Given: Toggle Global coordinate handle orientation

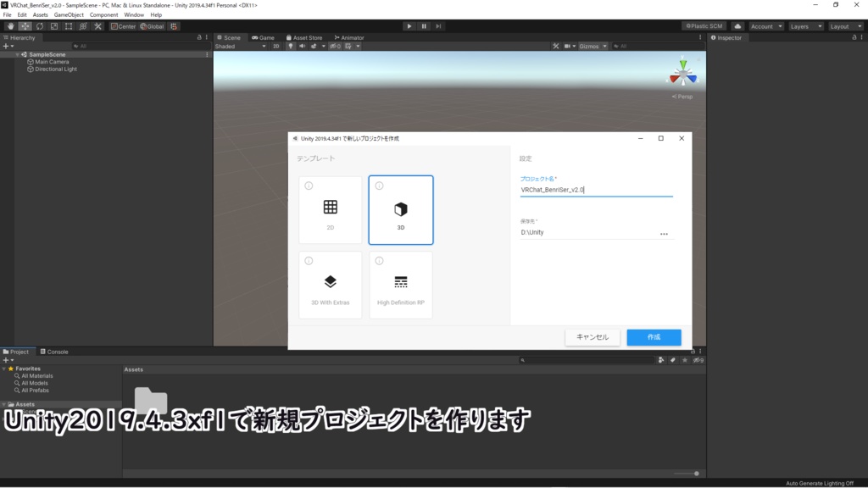Looking at the screenshot, I should (153, 26).
